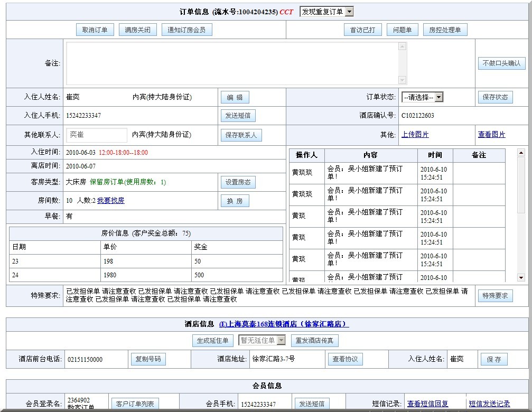Click the 我要找房 link
Viewport: 532px width, 412px height.
point(111,200)
